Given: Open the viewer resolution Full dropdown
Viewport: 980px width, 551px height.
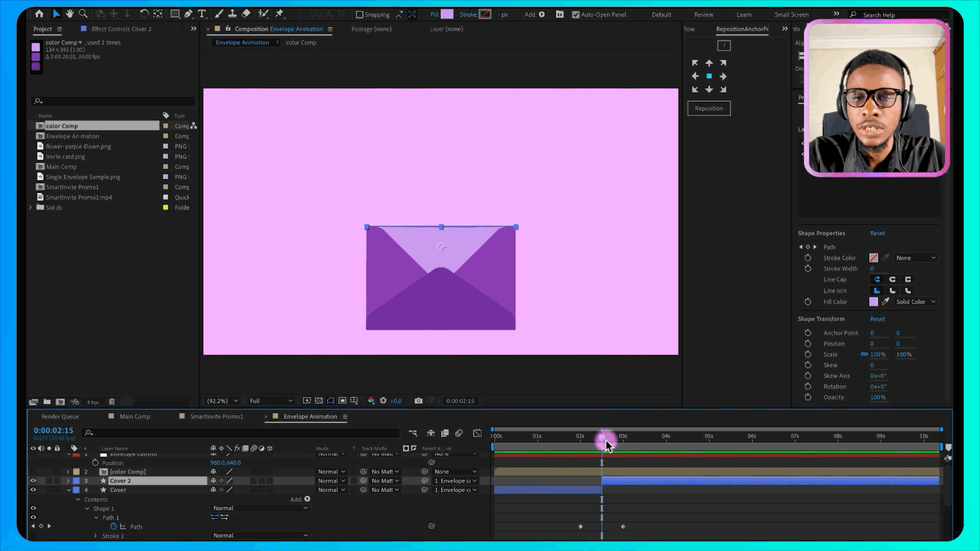Looking at the screenshot, I should click(271, 400).
